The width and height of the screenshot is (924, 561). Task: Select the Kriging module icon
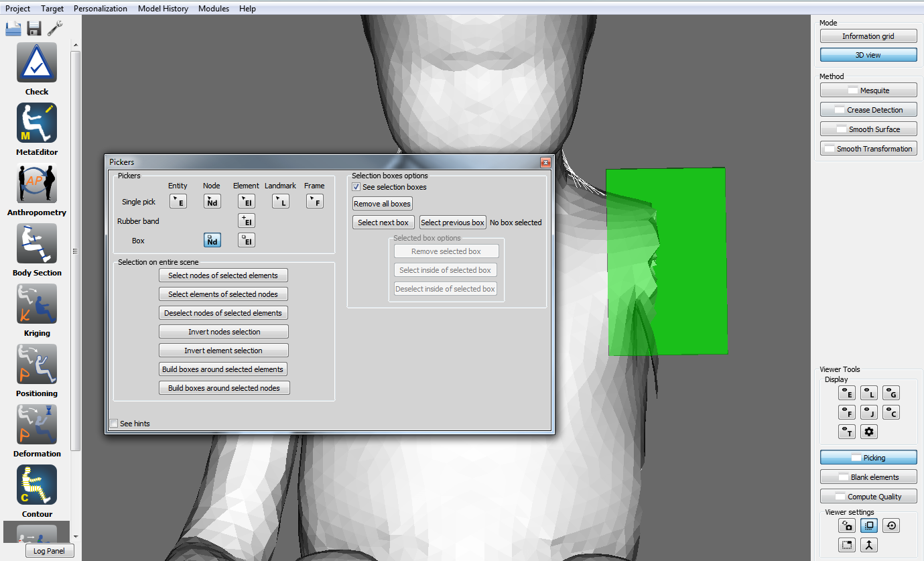[37, 304]
